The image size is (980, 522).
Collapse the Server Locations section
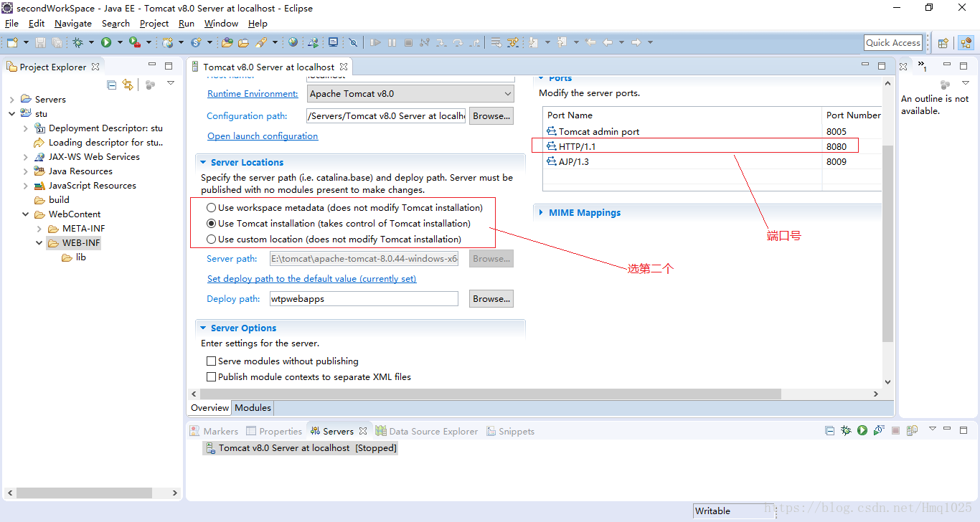pos(204,163)
